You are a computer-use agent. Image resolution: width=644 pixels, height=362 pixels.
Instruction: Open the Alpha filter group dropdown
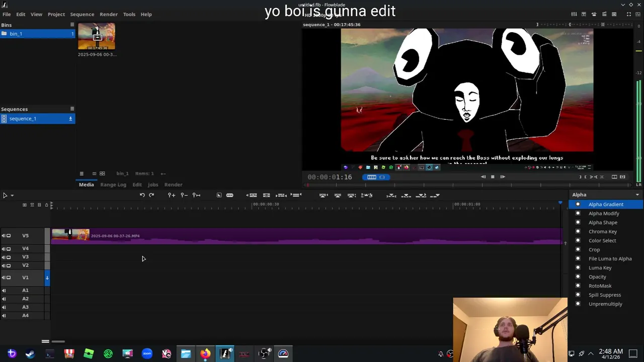pos(606,195)
